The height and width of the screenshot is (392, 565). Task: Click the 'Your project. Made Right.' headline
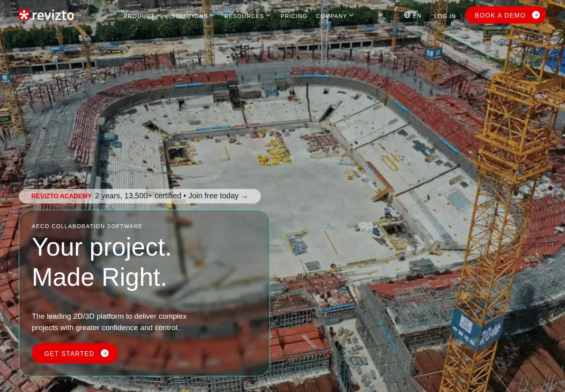click(102, 262)
